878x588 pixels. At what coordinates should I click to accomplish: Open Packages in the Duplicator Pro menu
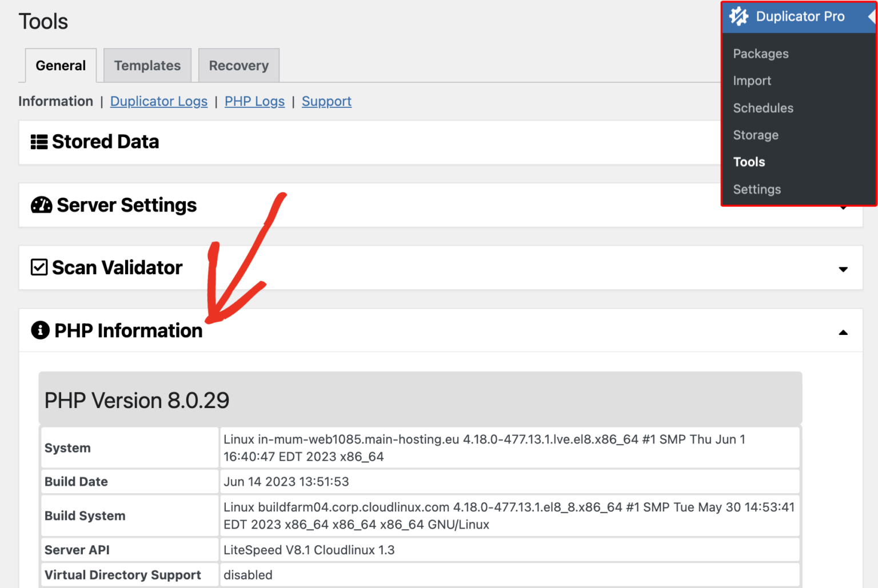click(x=761, y=53)
